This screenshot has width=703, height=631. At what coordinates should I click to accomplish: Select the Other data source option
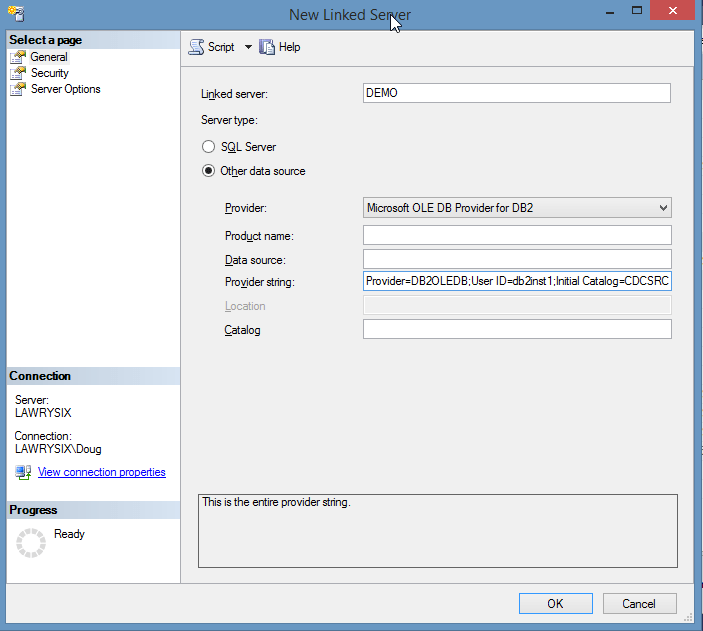[208, 171]
